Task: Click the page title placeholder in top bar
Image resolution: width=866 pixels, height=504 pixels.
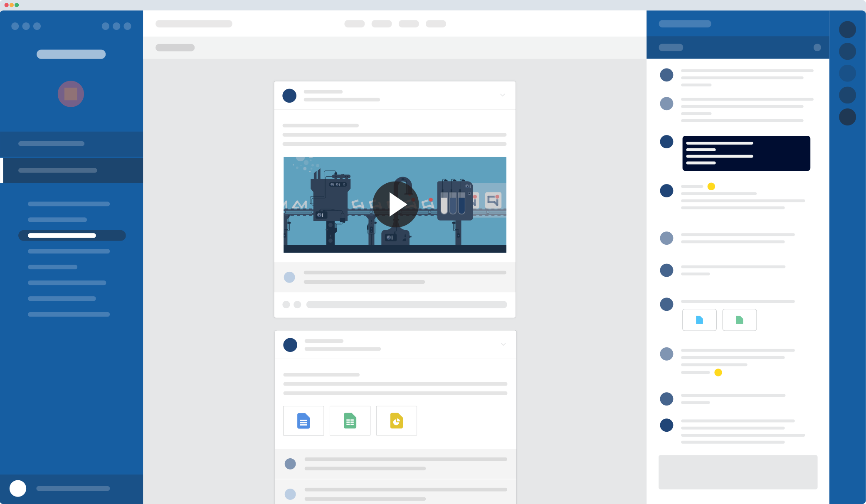Action: pos(194,24)
